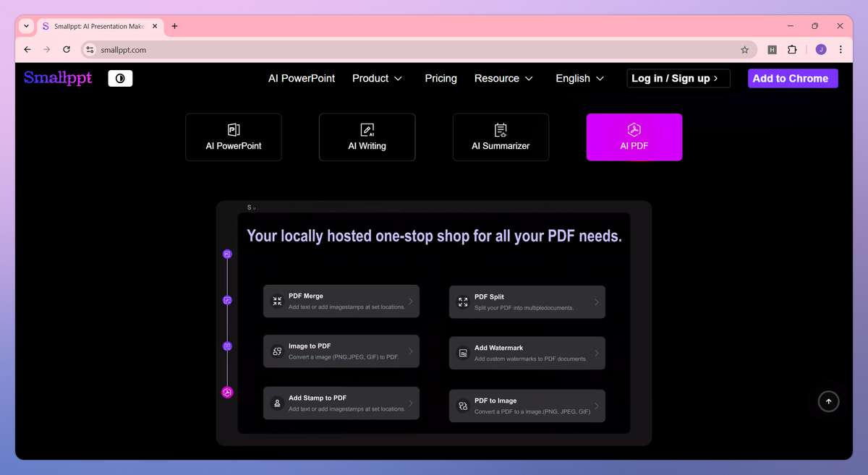Open the Extensions puzzle icon
Screen dimensions: 868x475
[x=792, y=50]
